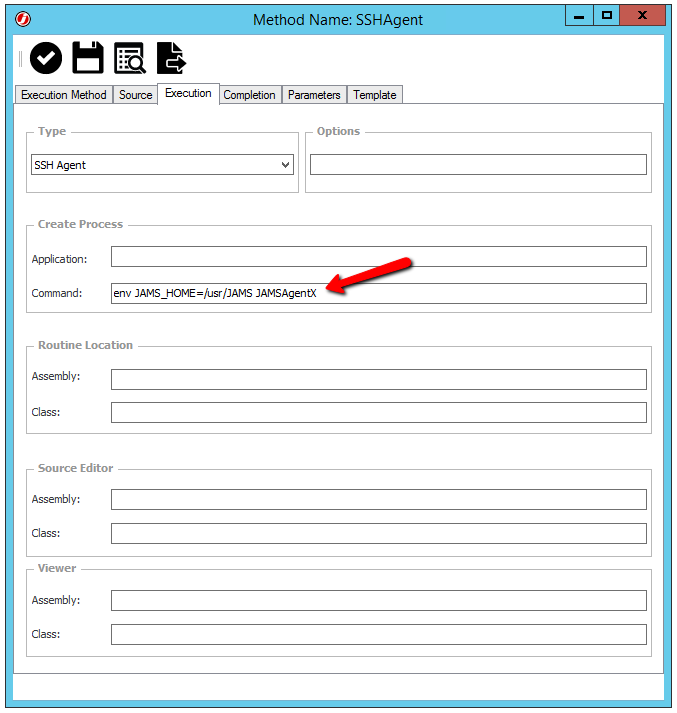Viewport: 677px width, 713px height.
Task: Close the SSHAgent method window
Action: coord(642,15)
